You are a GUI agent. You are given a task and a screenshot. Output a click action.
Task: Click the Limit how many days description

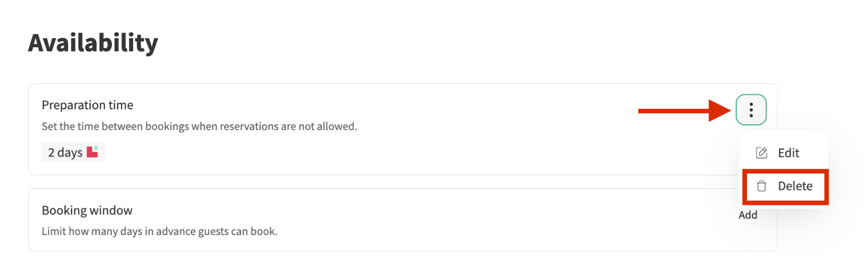pyautogui.click(x=159, y=231)
